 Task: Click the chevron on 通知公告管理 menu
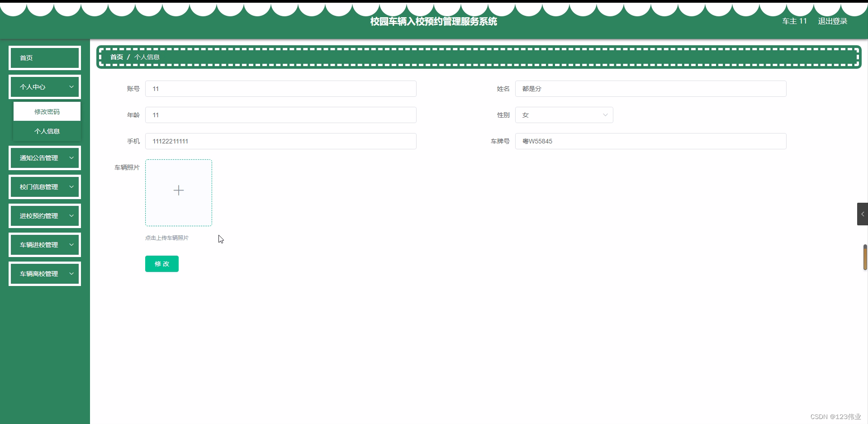[71, 157]
